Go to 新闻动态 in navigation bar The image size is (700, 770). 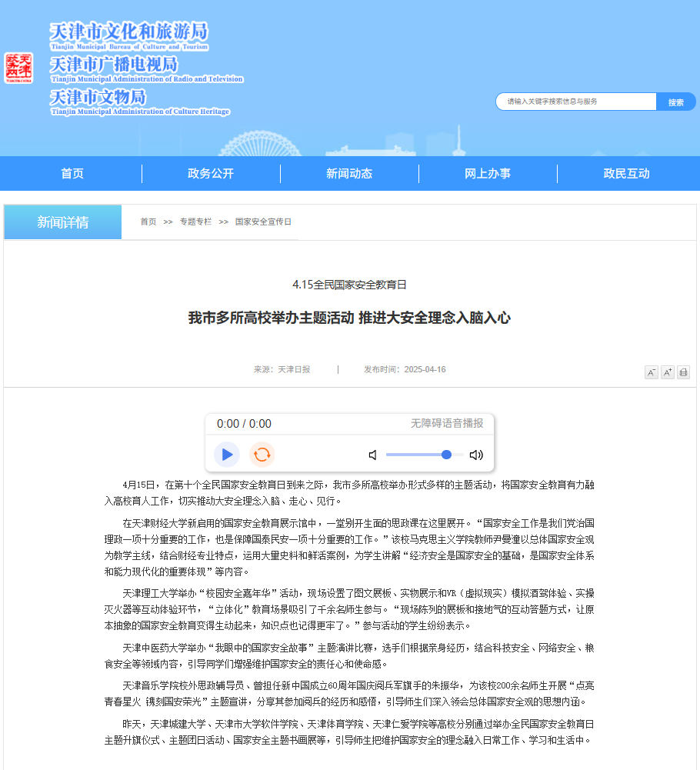[349, 174]
